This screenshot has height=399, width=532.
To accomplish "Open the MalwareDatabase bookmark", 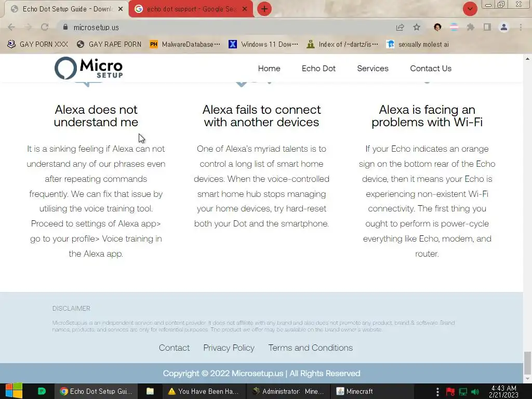I will point(185,44).
